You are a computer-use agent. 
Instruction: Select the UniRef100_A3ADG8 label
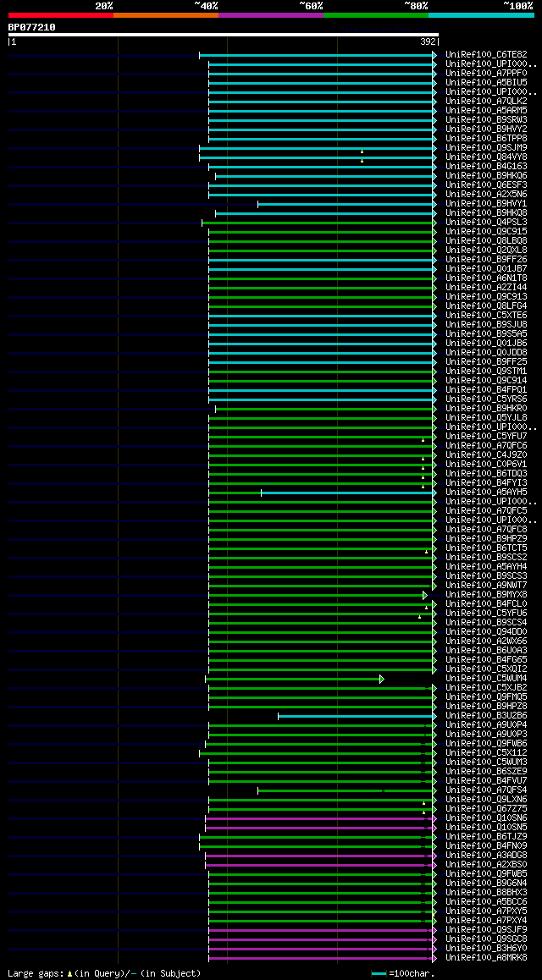click(486, 856)
